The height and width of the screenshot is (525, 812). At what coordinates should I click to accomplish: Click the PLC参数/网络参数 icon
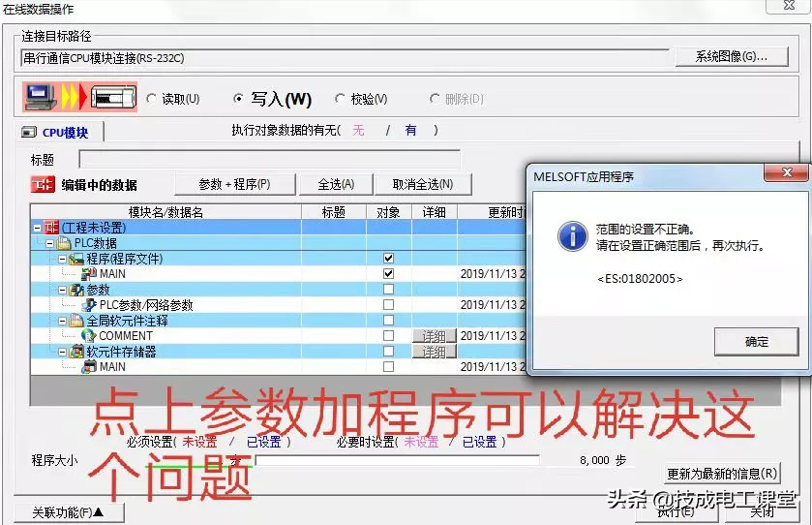(89, 305)
